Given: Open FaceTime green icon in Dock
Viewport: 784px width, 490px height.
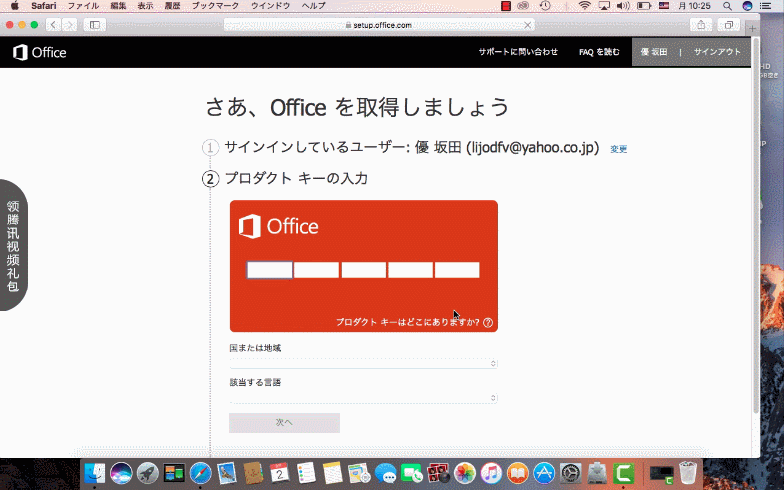Looking at the screenshot, I should point(412,472).
